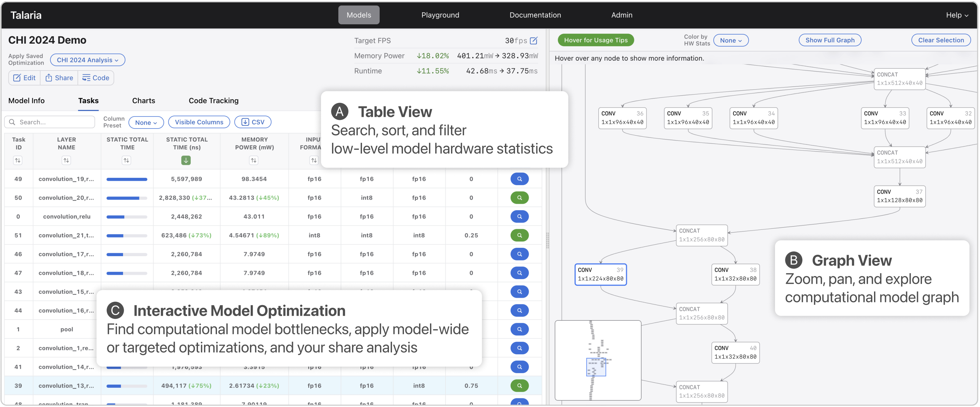This screenshot has width=980, height=407.
Task: Sort table by Layer Name
Action: (x=66, y=160)
